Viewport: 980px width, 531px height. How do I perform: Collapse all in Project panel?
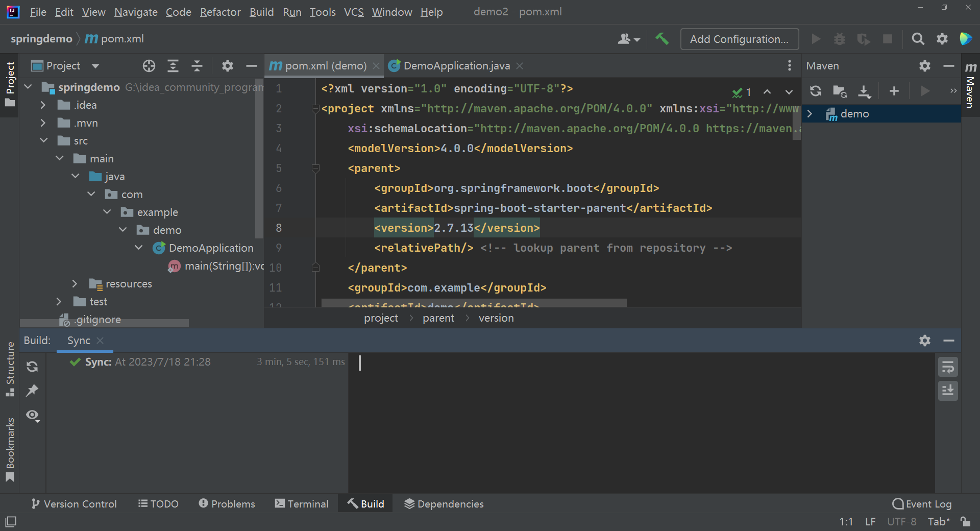[x=197, y=66]
